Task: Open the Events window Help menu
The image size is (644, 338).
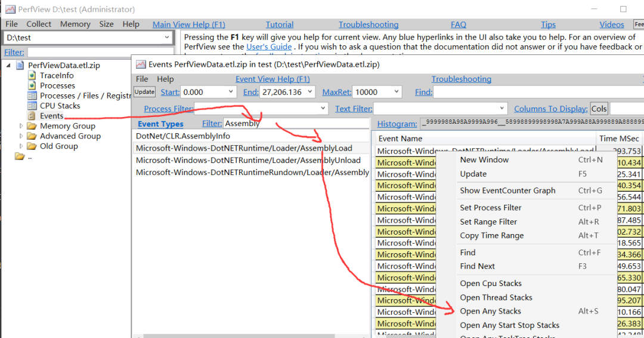Action: [x=165, y=79]
